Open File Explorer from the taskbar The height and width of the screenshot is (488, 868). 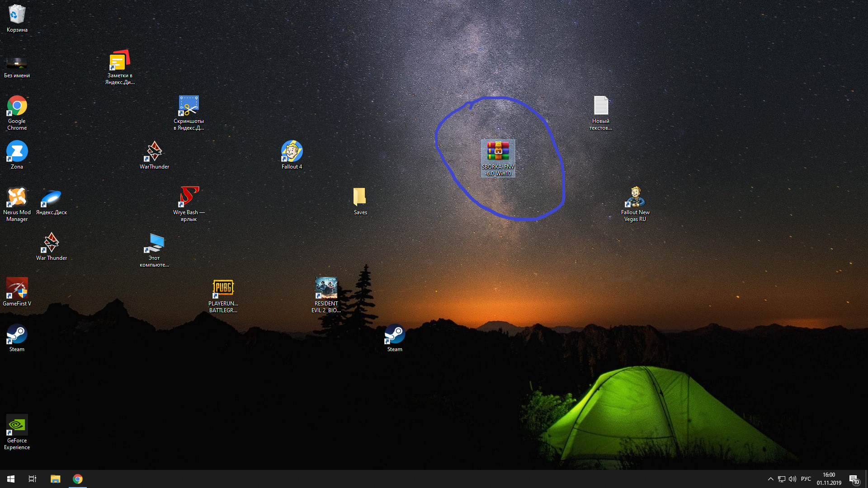pyautogui.click(x=55, y=479)
